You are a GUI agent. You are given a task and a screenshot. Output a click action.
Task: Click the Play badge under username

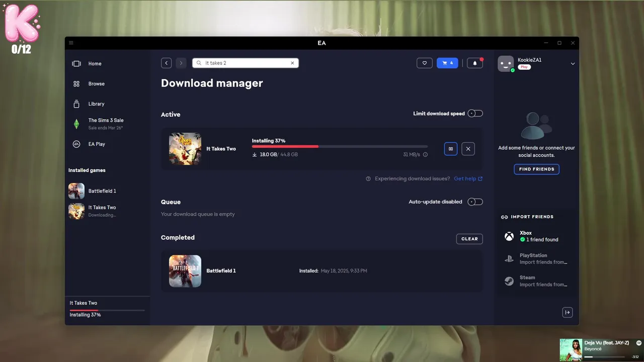tap(524, 67)
